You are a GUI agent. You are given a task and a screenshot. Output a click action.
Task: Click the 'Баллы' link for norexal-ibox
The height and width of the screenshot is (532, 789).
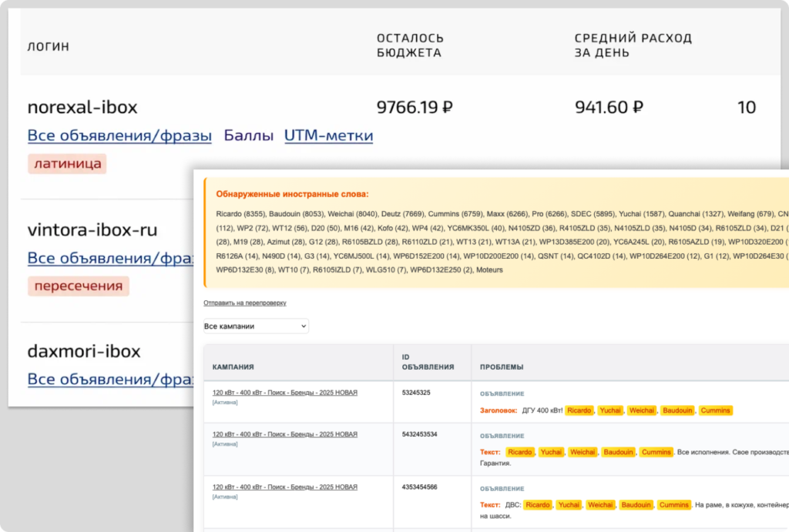pos(248,136)
